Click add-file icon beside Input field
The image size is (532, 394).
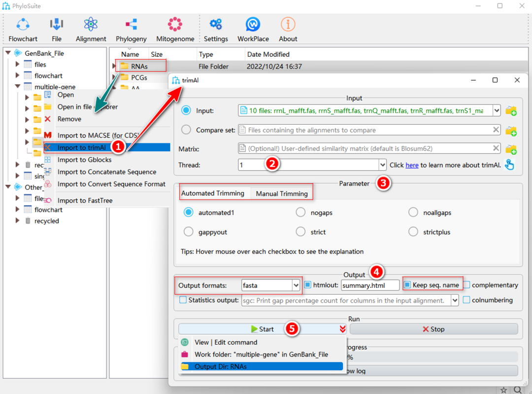(x=511, y=111)
